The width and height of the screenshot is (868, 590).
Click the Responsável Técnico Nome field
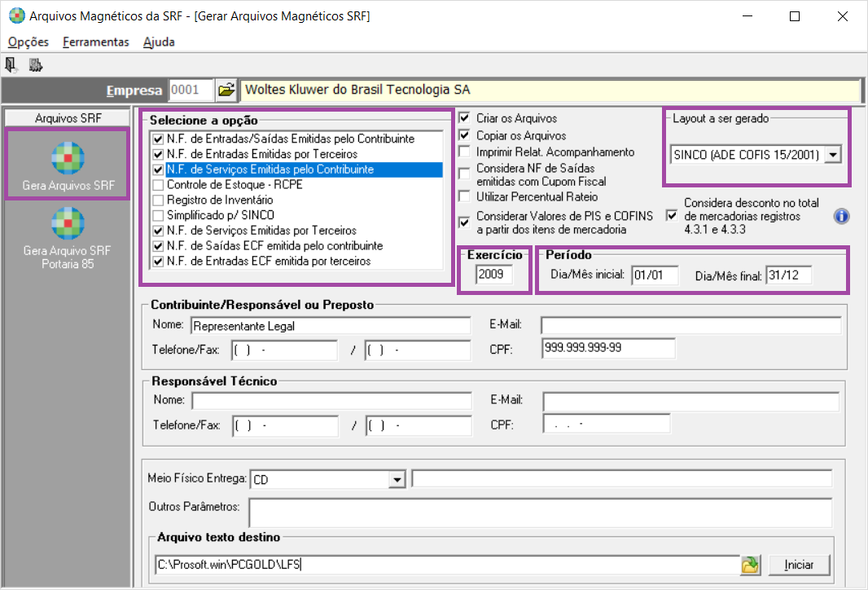click(331, 401)
